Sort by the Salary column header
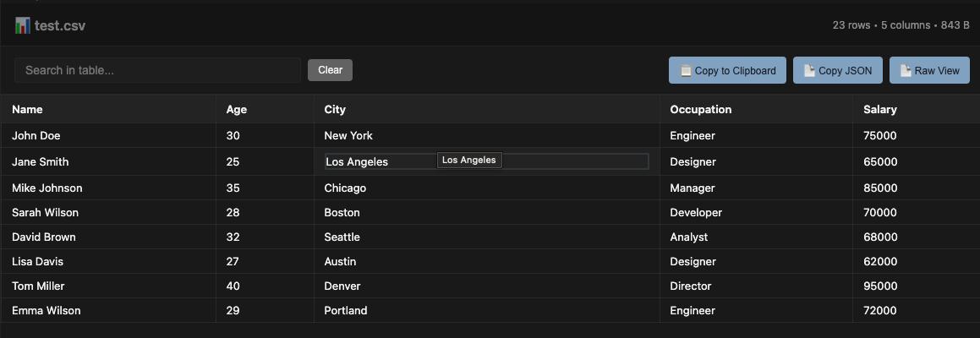 [879, 109]
